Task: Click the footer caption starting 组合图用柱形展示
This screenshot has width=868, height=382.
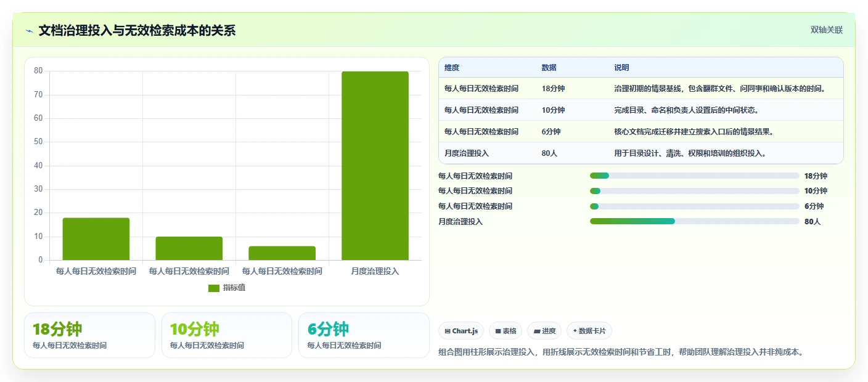Action: (x=621, y=352)
